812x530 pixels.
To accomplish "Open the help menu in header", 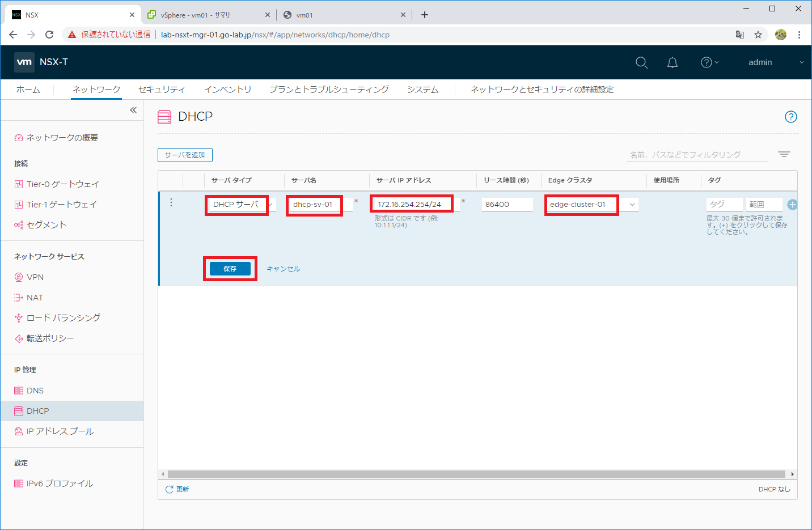I will point(709,62).
